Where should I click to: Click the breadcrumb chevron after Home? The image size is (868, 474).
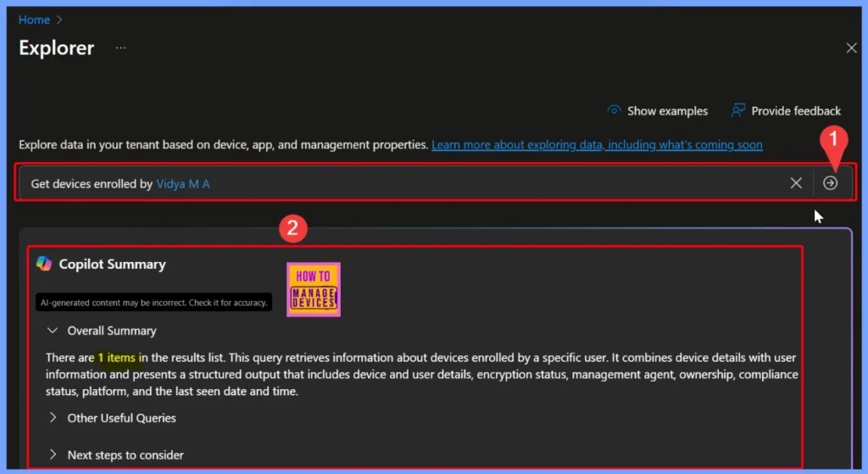[59, 20]
